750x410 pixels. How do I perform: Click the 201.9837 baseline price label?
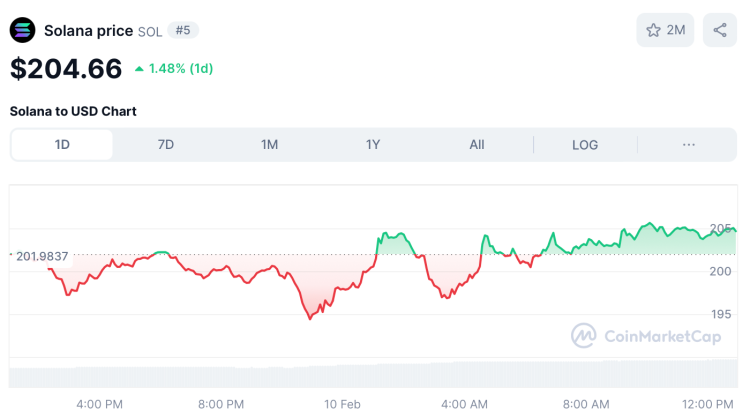coord(42,256)
